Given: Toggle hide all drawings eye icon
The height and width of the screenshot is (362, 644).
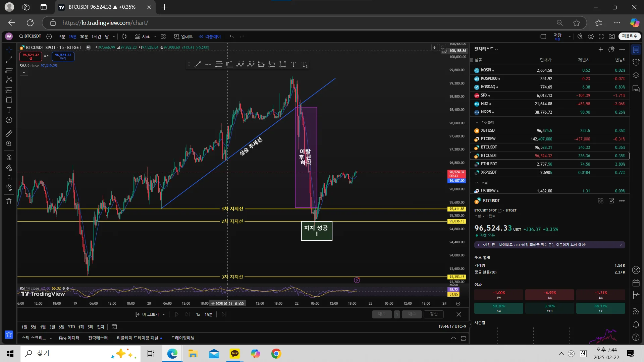Looking at the screenshot, I should click(9, 187).
